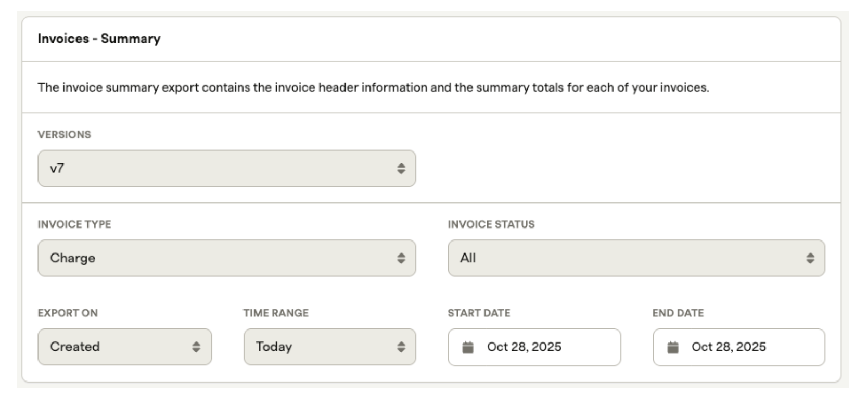This screenshot has width=868, height=406.
Task: Click the VERSIONS field label
Action: coord(64,135)
